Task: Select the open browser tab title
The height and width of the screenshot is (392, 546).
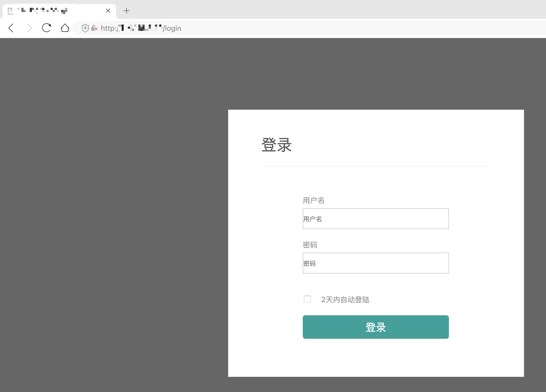Action: click(x=52, y=11)
